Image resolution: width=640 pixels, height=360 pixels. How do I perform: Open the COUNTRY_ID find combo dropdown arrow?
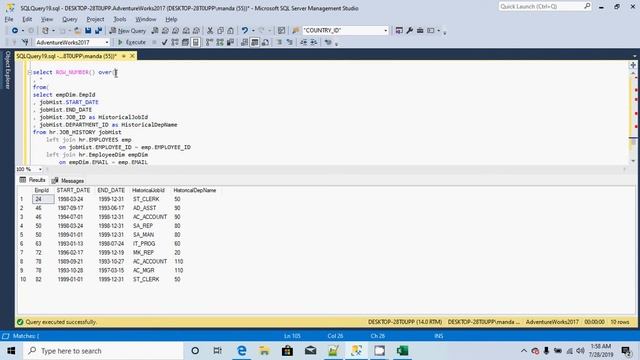(385, 31)
